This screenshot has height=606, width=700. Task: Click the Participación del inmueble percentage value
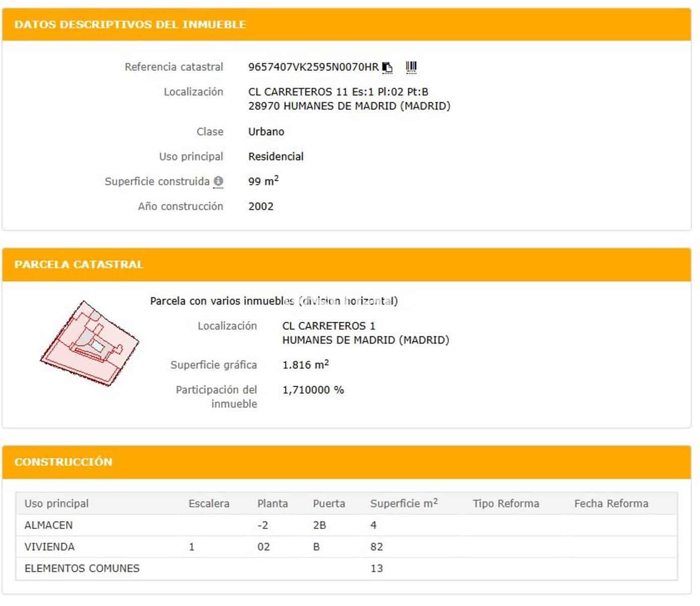[313, 389]
